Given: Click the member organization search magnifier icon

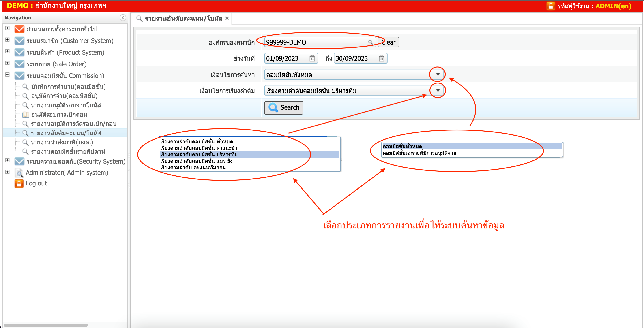Looking at the screenshot, I should (370, 42).
